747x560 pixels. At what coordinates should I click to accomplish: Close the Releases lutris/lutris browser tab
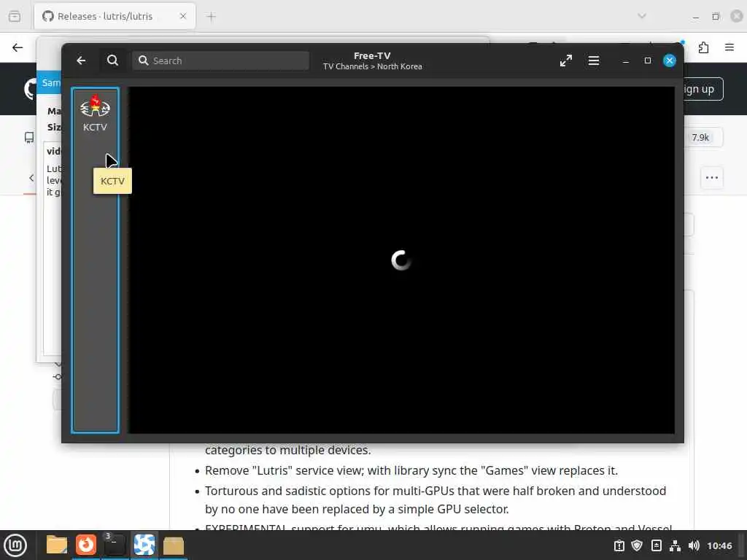[x=183, y=16]
